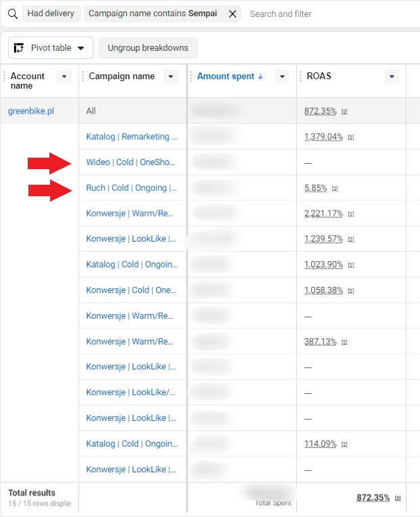The width and height of the screenshot is (420, 517).
Task: Click the Had delivery filter chip
Action: (x=51, y=14)
